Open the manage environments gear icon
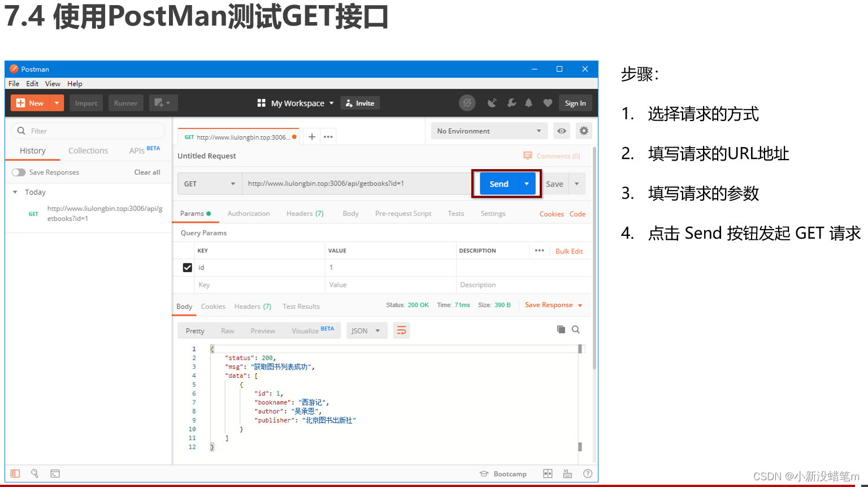 [584, 131]
